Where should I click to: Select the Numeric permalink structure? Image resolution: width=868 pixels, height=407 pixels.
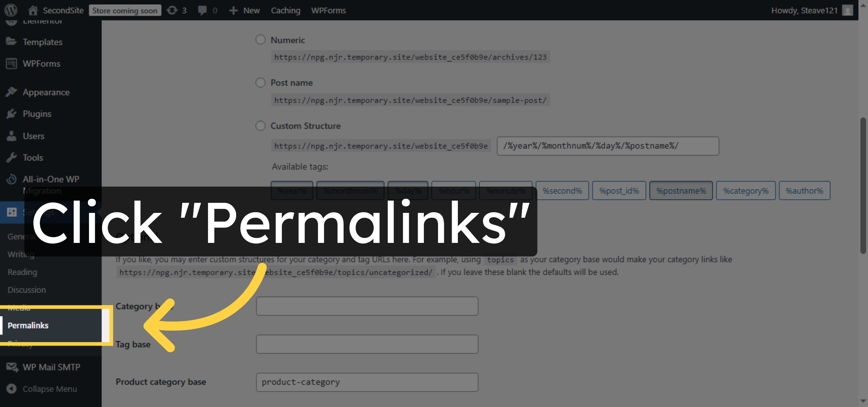[260, 39]
